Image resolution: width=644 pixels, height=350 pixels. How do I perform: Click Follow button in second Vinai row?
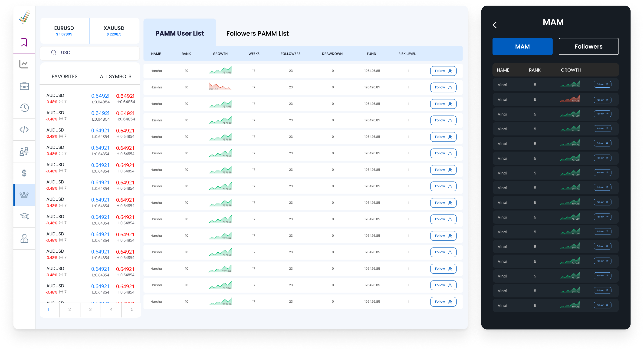tap(602, 100)
